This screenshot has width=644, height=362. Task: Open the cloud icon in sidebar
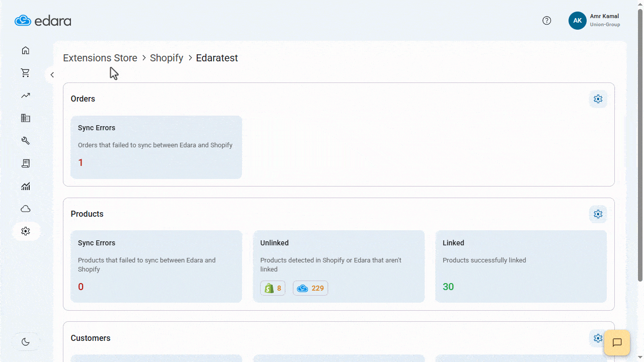point(26,209)
